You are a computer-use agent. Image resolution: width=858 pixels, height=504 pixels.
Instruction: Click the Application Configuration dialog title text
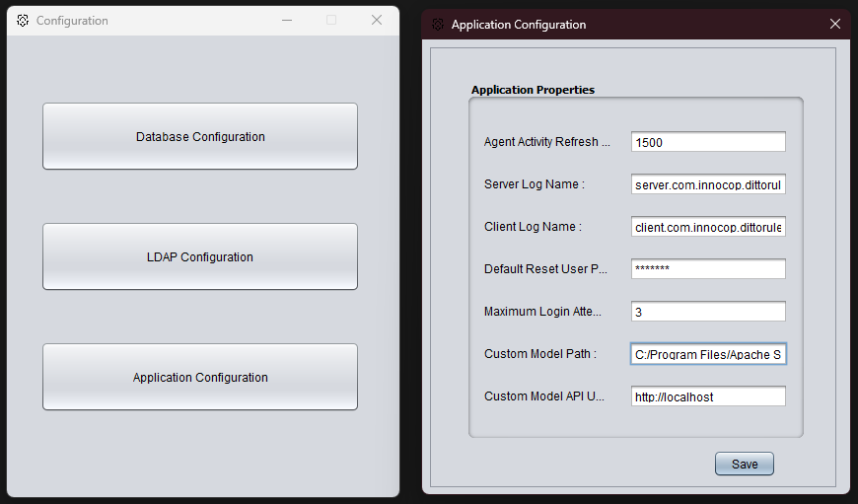[519, 25]
